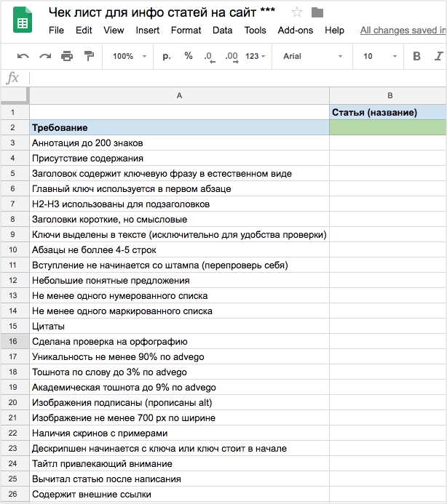
Task: Format the cell as percent
Action: pyautogui.click(x=189, y=57)
